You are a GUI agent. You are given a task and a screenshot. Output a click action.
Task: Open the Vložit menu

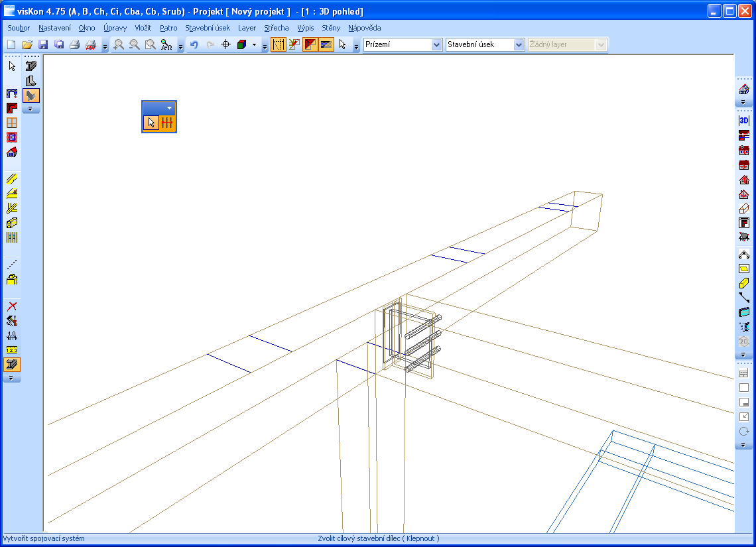(143, 28)
